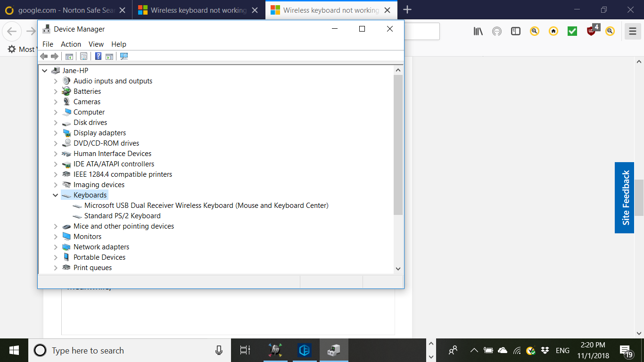Click the Back arrow in Device Manager toolbar
The image size is (644, 362).
tap(44, 56)
